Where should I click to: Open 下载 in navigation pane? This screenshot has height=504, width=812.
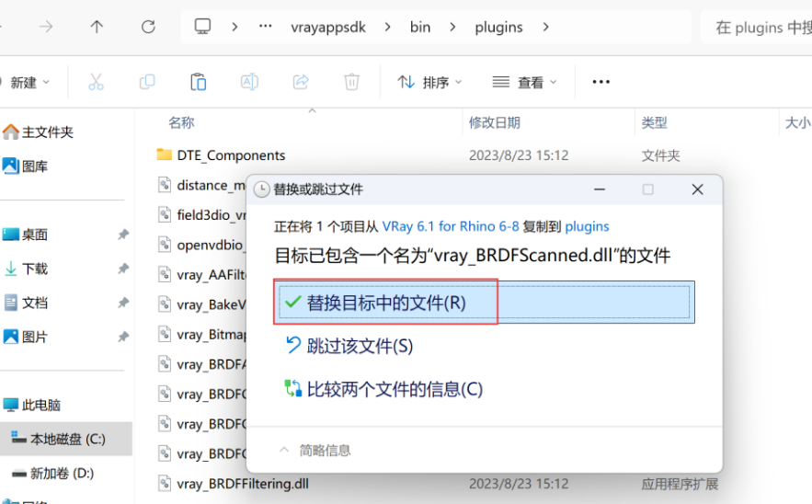(x=26, y=269)
